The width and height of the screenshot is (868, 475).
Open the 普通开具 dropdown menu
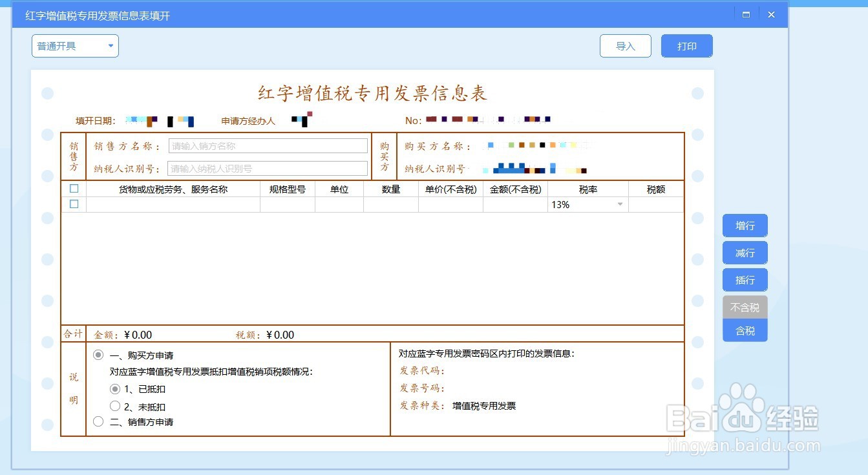74,46
